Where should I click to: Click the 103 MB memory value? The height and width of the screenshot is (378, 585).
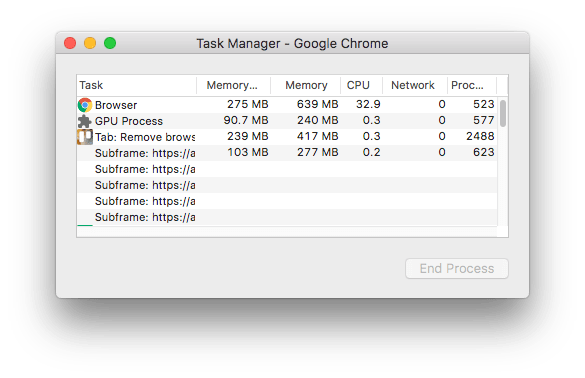point(248,152)
